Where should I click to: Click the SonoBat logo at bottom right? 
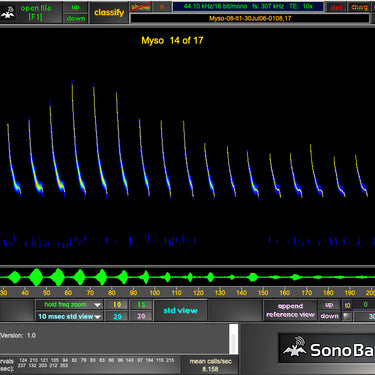(x=328, y=348)
